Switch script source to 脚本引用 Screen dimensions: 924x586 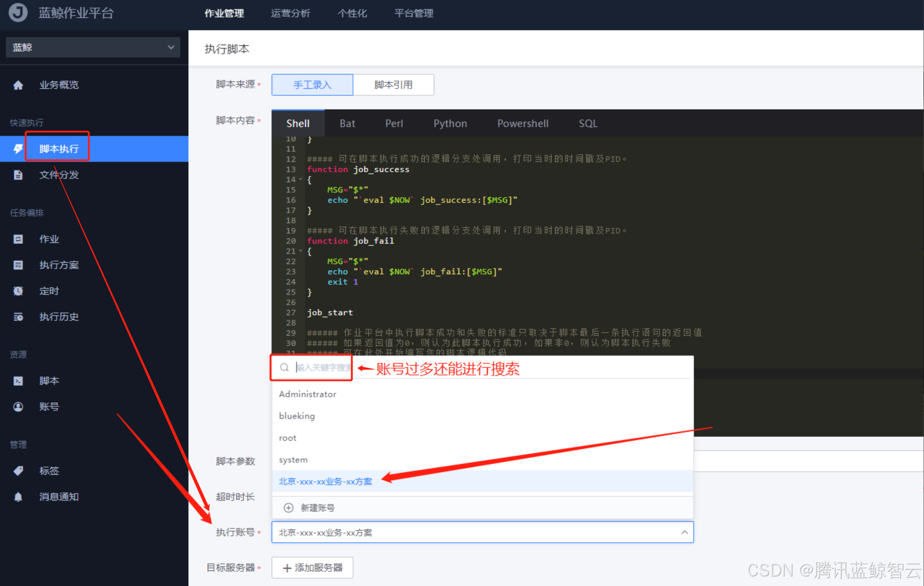point(393,85)
